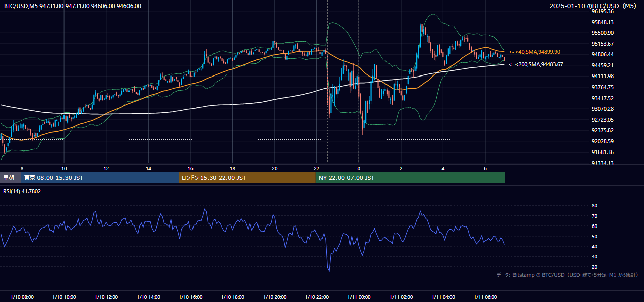Click the 1/10 18:00 date-time label

232,297
